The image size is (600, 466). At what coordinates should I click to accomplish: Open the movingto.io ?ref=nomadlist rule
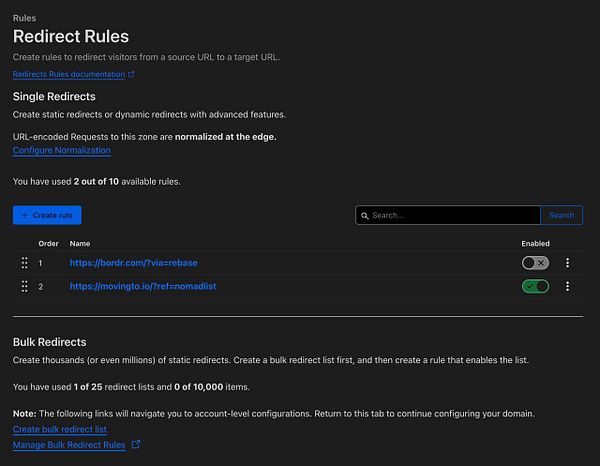(x=143, y=287)
